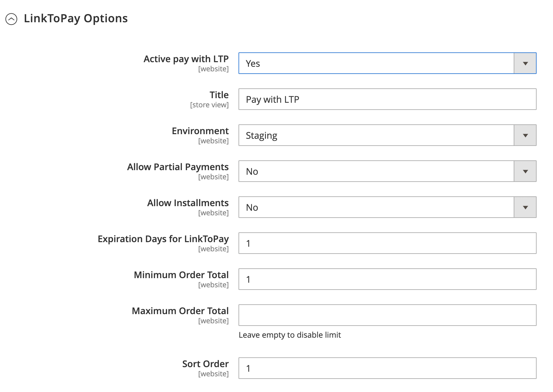The width and height of the screenshot is (553, 392).
Task: Click the [website] scope under Sort Order
Action: [213, 374]
